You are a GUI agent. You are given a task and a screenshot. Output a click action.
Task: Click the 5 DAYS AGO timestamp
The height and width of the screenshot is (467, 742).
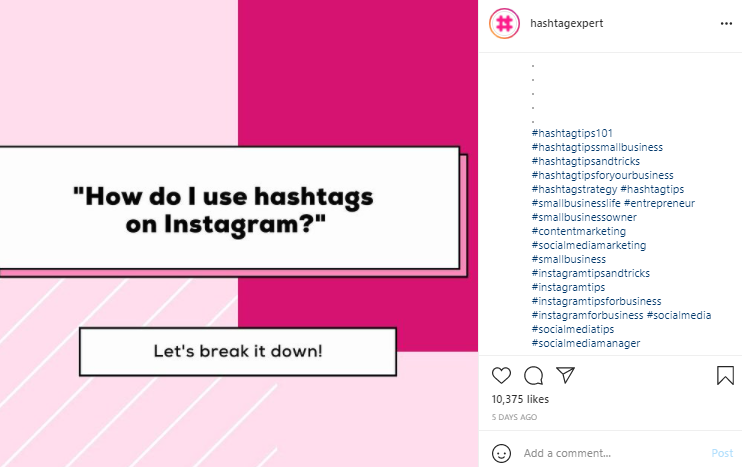pos(514,417)
